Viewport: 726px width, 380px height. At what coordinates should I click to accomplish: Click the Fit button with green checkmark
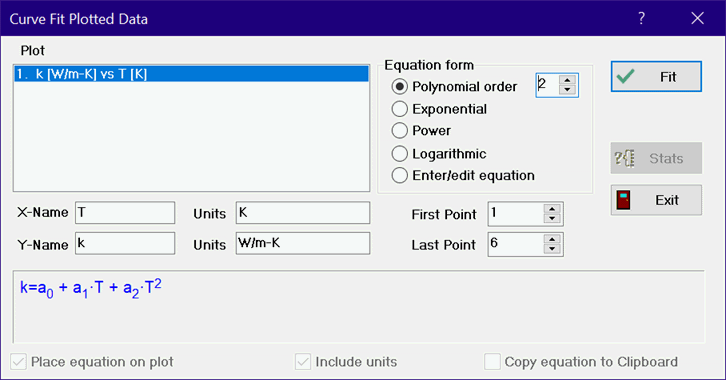656,76
